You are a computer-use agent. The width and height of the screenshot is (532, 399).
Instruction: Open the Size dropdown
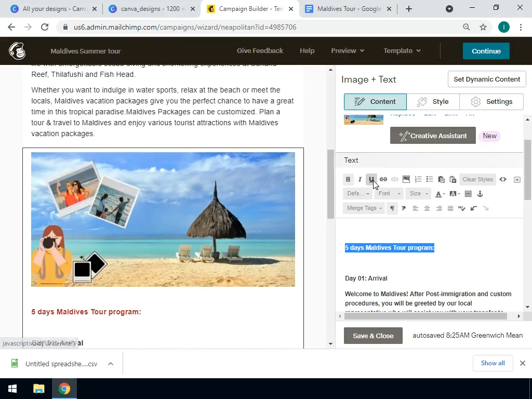click(419, 194)
